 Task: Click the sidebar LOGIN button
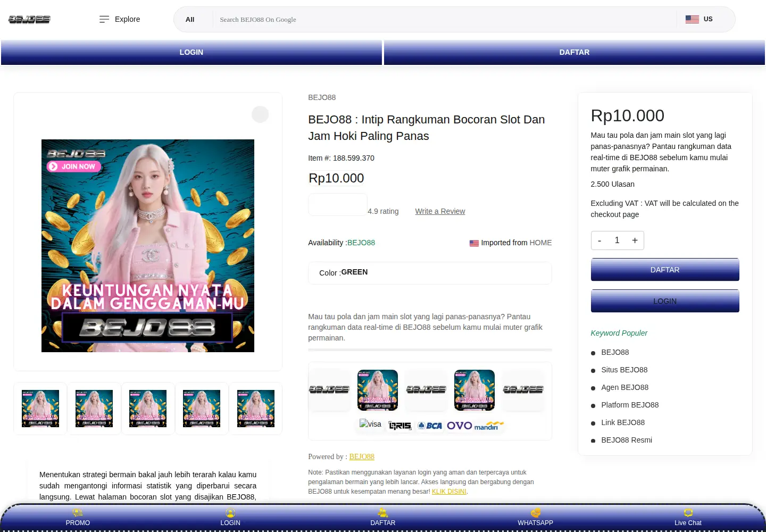coord(665,301)
